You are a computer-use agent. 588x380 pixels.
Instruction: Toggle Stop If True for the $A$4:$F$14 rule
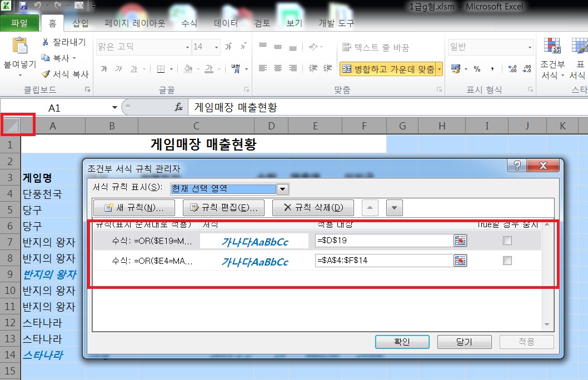[x=507, y=261]
